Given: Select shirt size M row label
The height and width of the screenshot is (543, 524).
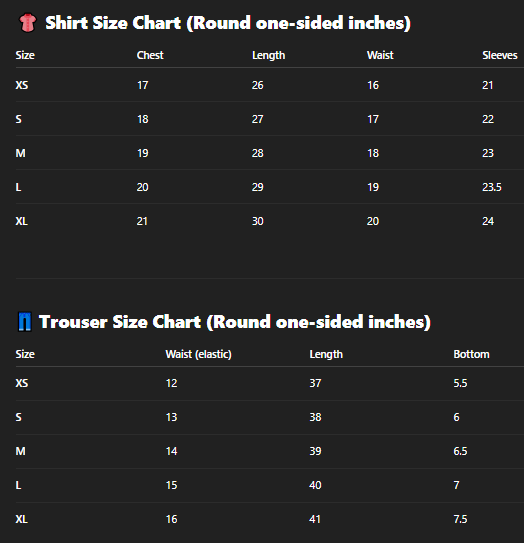Looking at the screenshot, I should [20, 153].
